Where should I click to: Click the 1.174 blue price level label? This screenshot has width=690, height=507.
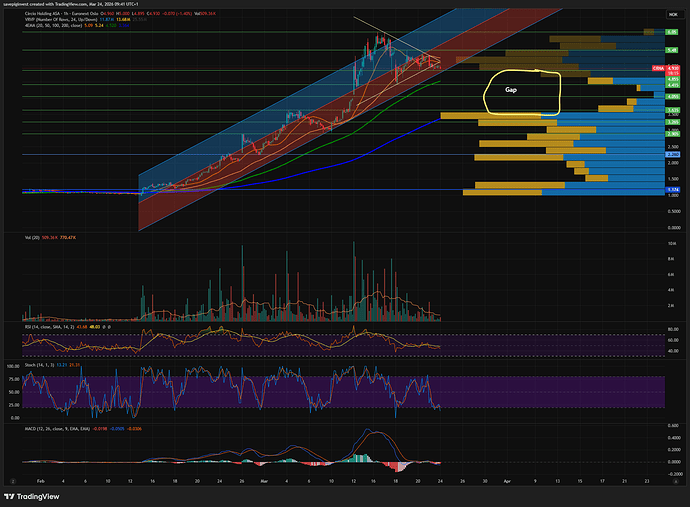tap(670, 189)
